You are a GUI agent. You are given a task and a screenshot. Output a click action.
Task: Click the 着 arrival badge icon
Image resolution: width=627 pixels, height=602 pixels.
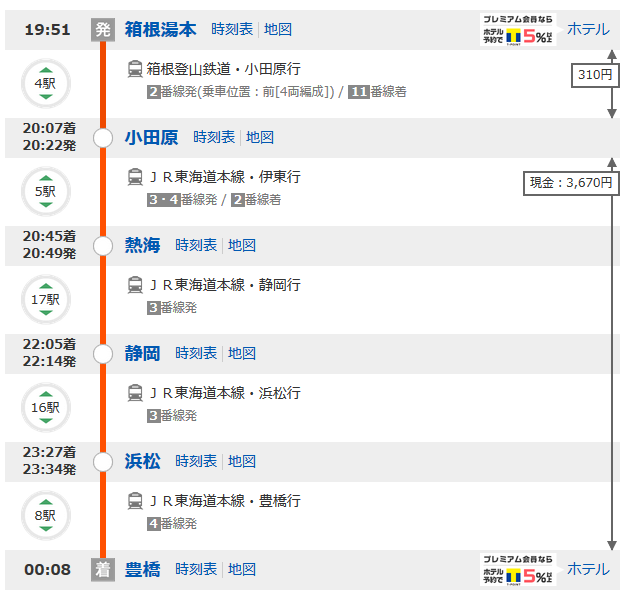point(103,569)
